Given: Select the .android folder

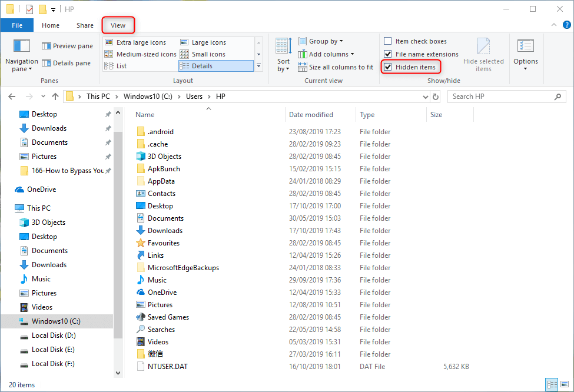Looking at the screenshot, I should pos(155,132).
